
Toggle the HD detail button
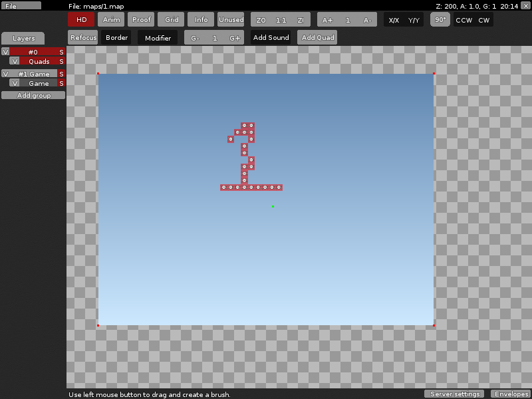pos(81,19)
